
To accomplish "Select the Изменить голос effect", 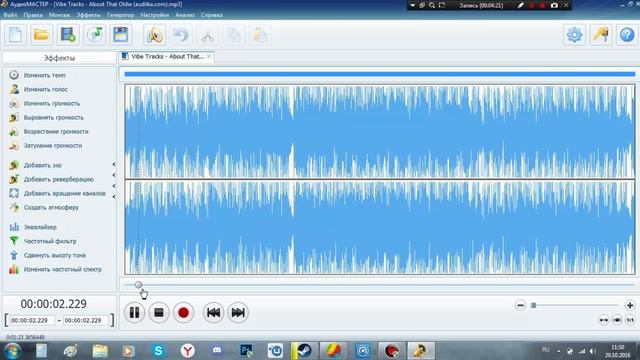I will 45,89.
